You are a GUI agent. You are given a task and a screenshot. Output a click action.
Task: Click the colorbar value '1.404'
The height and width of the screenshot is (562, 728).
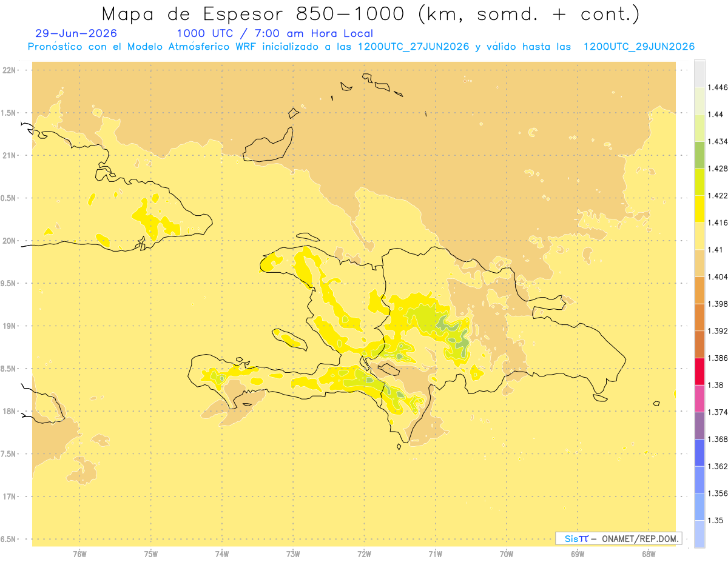pos(719,276)
